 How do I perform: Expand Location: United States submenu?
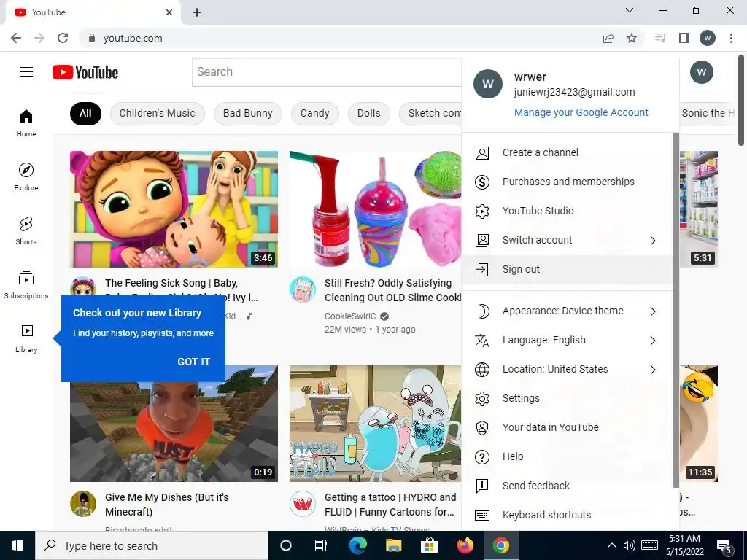pos(653,370)
